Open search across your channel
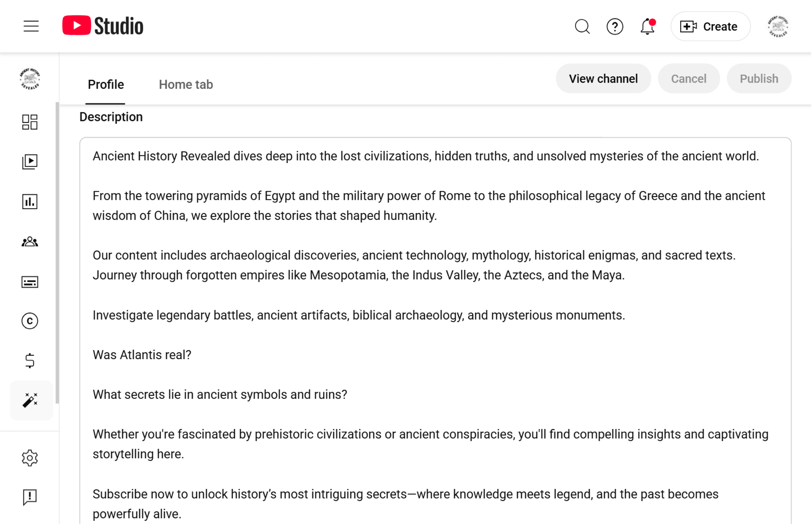Image resolution: width=812 pixels, height=525 pixels. tap(582, 27)
